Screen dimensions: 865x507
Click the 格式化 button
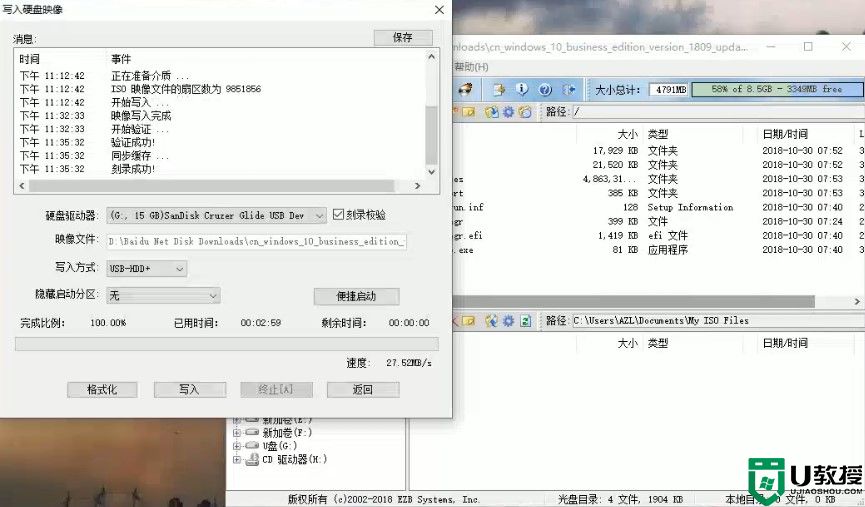pos(102,389)
